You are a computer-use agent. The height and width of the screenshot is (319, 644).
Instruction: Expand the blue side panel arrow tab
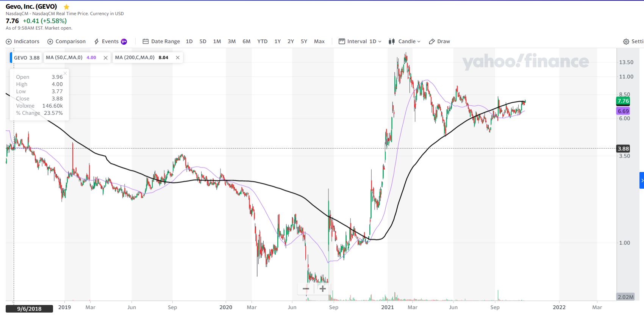[642, 180]
